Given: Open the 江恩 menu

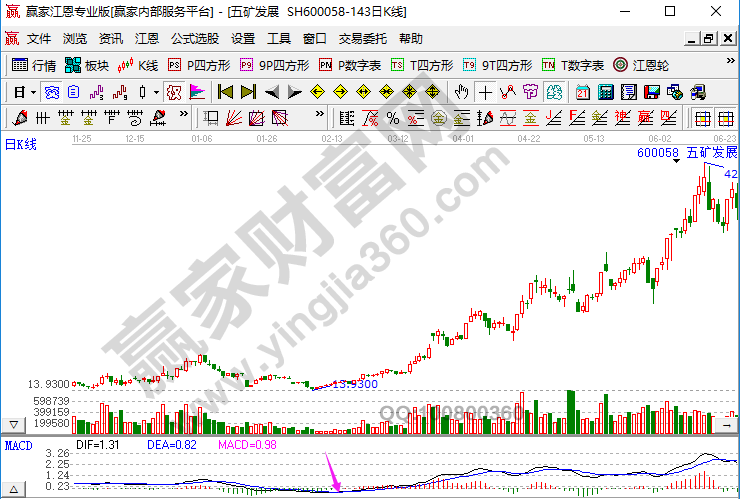Looking at the screenshot, I should click(x=147, y=38).
